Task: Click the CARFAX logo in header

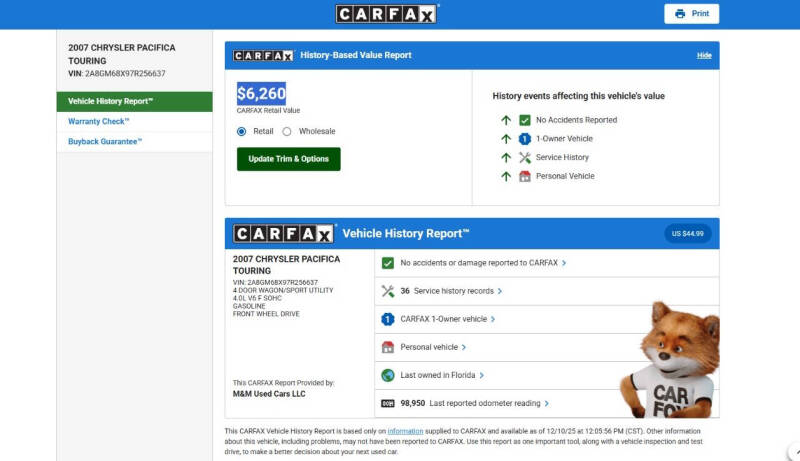Action: tap(386, 14)
